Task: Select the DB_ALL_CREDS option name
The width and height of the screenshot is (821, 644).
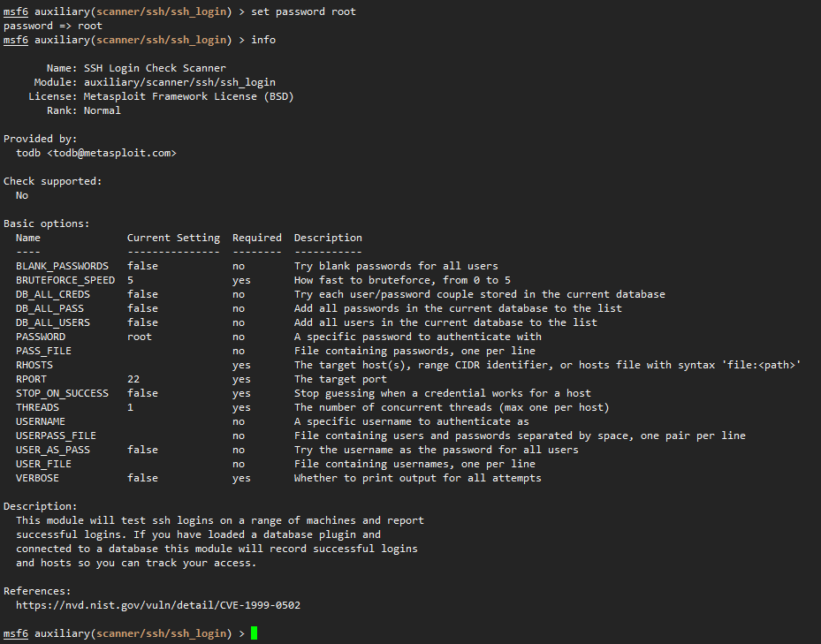Action: click(53, 294)
